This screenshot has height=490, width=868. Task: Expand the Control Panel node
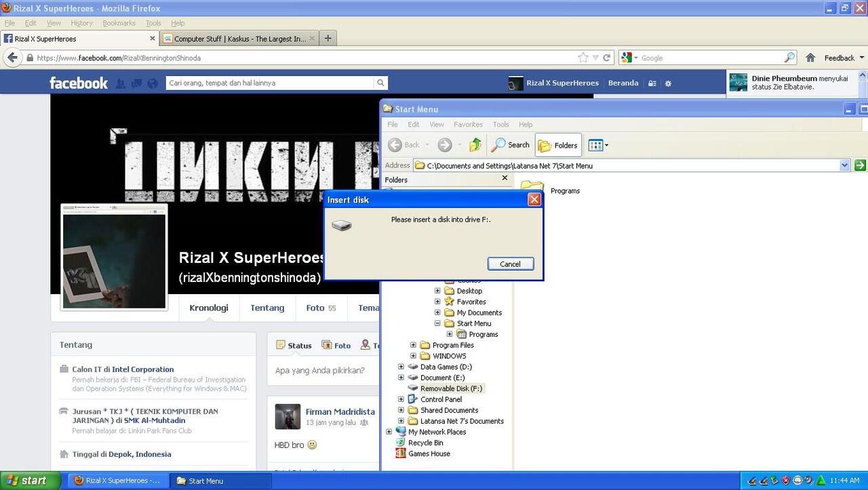[x=401, y=399]
